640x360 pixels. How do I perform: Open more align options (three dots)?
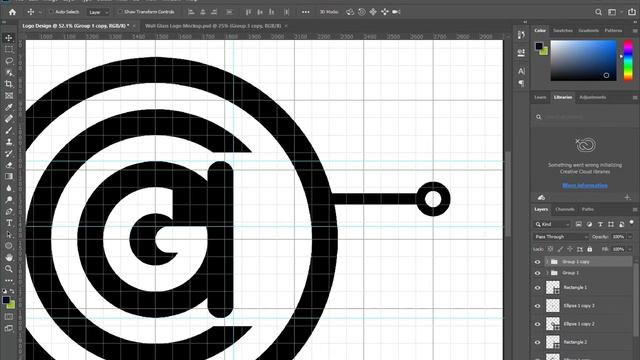tap(305, 12)
